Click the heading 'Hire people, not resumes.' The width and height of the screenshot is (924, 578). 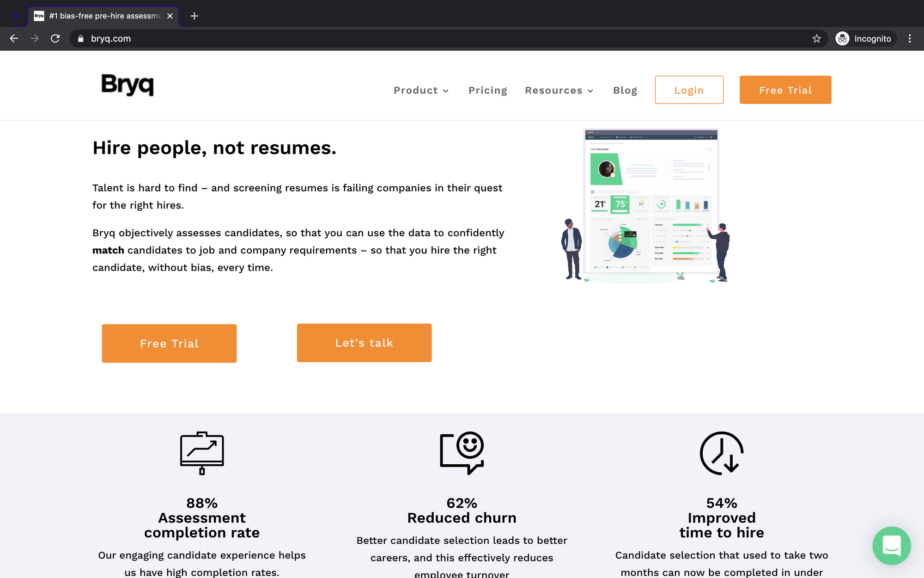coord(214,148)
